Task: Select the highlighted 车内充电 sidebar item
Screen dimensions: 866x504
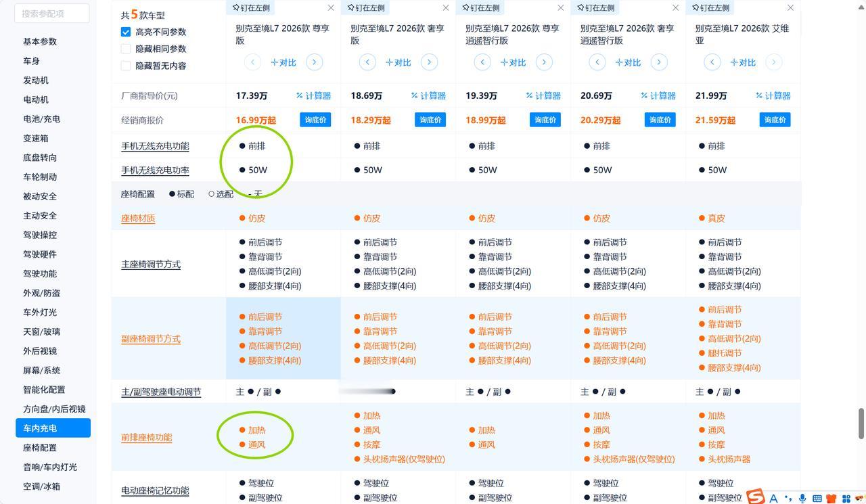Action: (x=53, y=428)
